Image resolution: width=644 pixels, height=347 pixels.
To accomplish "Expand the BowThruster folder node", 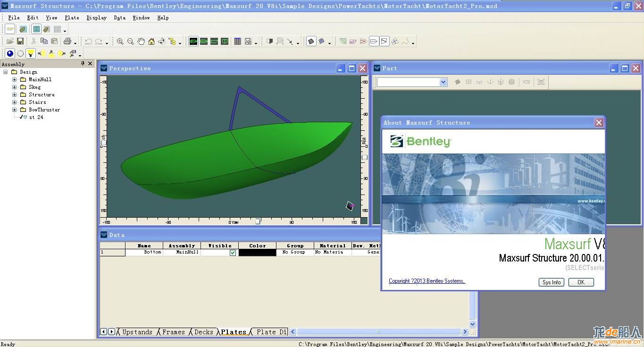I will (x=15, y=110).
